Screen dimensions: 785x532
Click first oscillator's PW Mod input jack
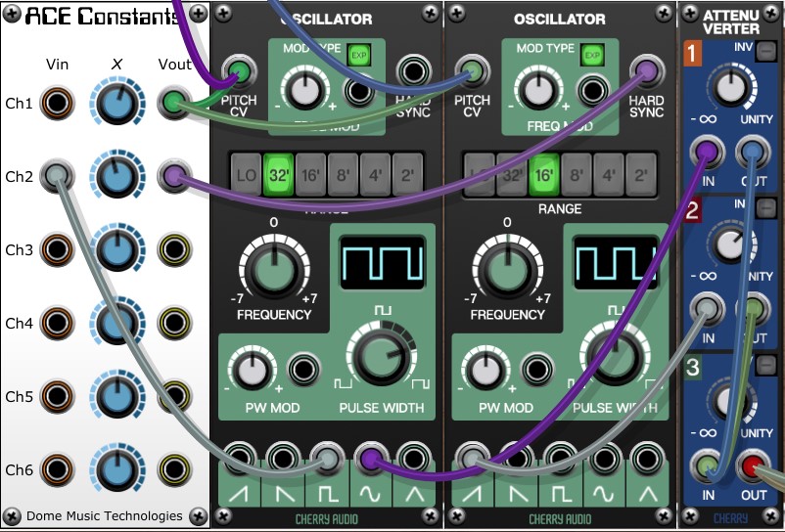(x=303, y=370)
